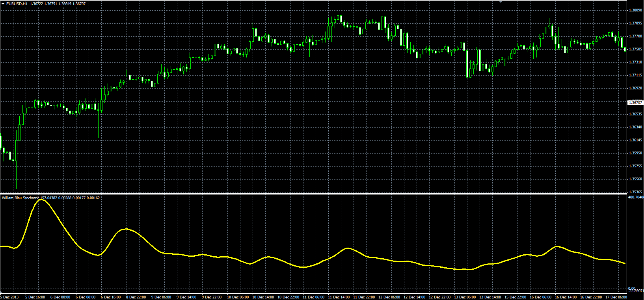This screenshot has height=300, width=644.
Task: Click the 5 Dec 16:00 time label
Action: pos(35,297)
